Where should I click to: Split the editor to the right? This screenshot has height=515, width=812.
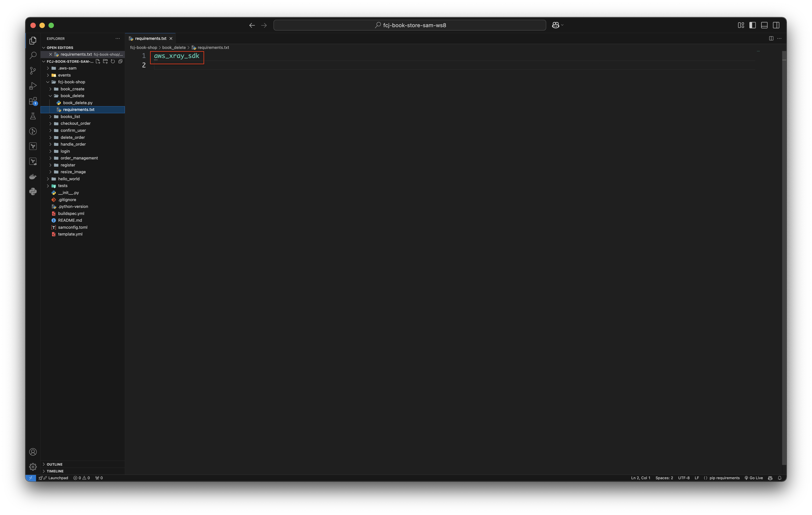point(771,39)
